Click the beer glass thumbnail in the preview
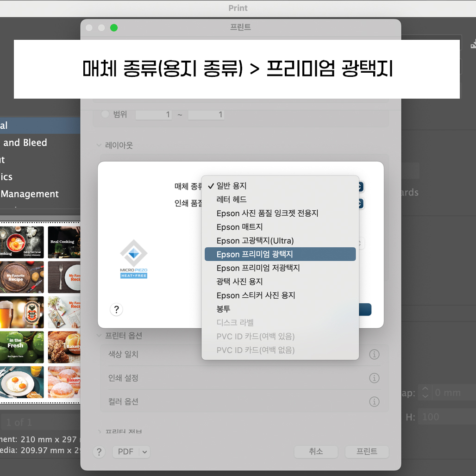476x476 pixels. click(22, 312)
